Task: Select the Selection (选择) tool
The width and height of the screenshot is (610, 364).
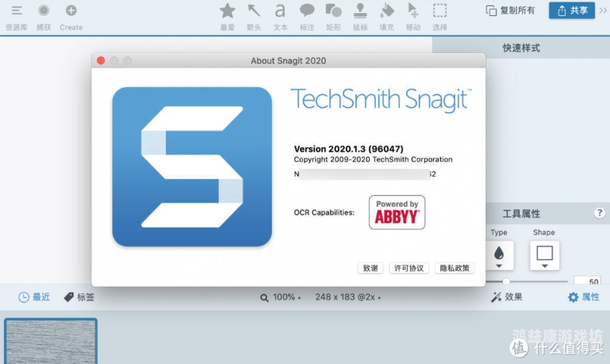Action: tap(440, 11)
